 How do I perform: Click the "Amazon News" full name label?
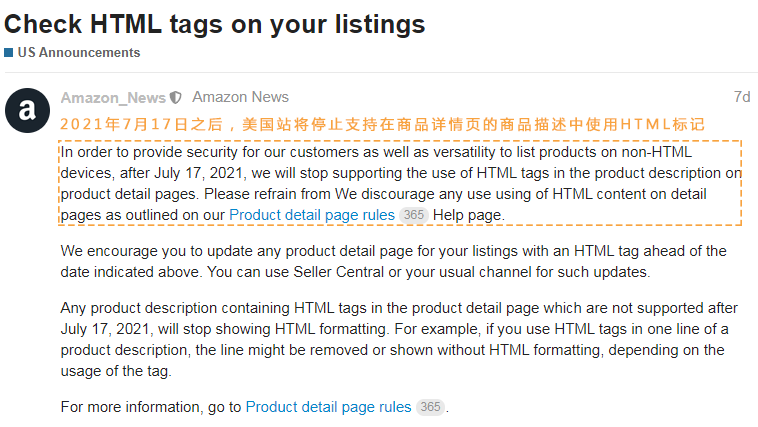click(x=240, y=97)
